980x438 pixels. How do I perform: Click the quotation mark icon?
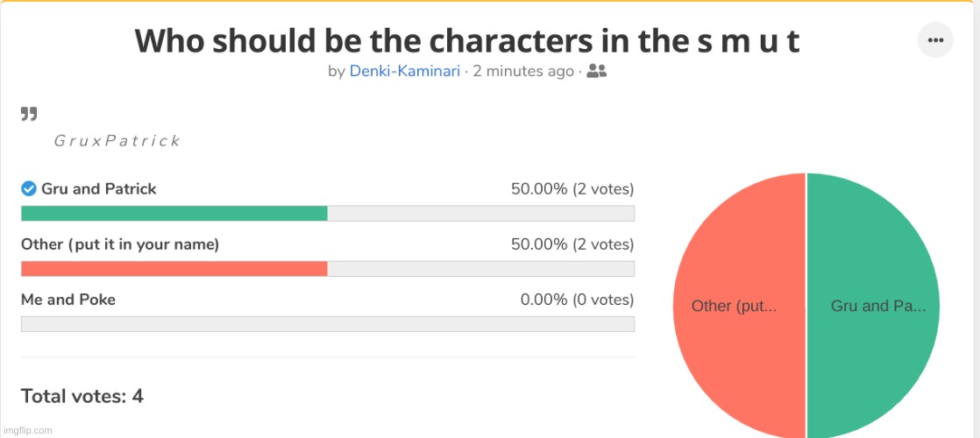point(29,114)
